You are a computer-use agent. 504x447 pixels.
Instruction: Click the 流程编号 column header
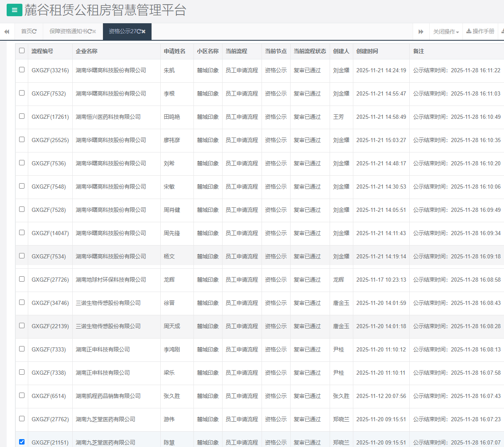pos(42,51)
